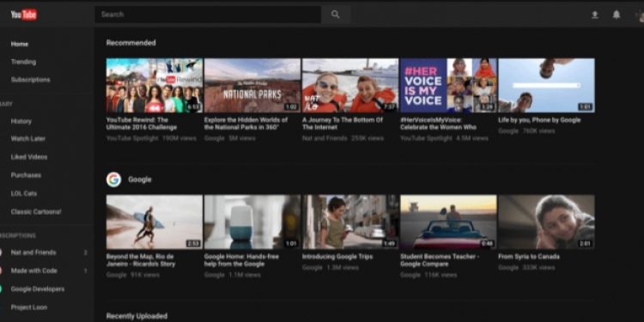Play the Student Becomes Teacher thumbnail
Screen dimensions: 644x322
(448, 222)
